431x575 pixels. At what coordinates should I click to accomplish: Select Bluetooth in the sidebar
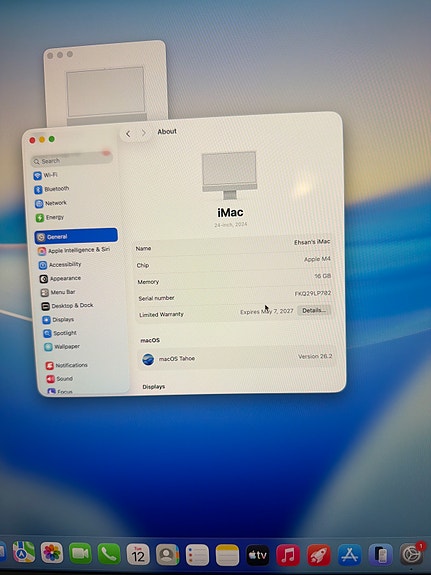(x=52, y=189)
